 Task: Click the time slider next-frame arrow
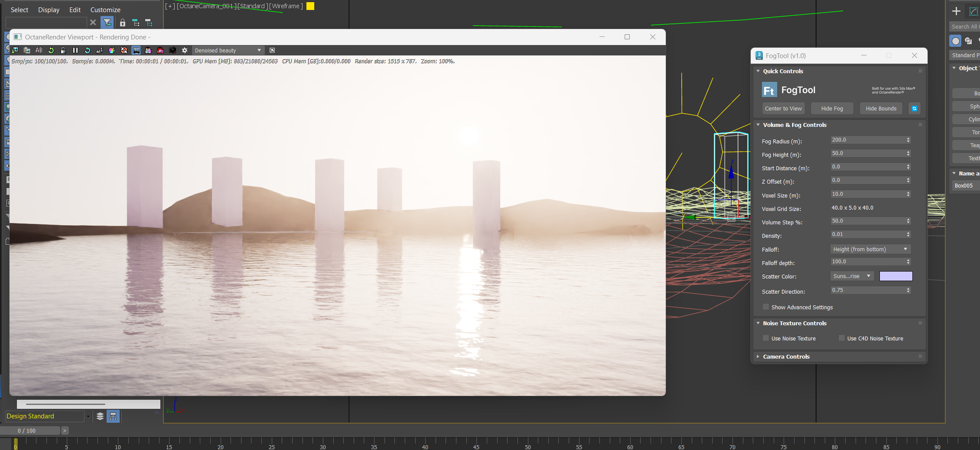(65, 431)
